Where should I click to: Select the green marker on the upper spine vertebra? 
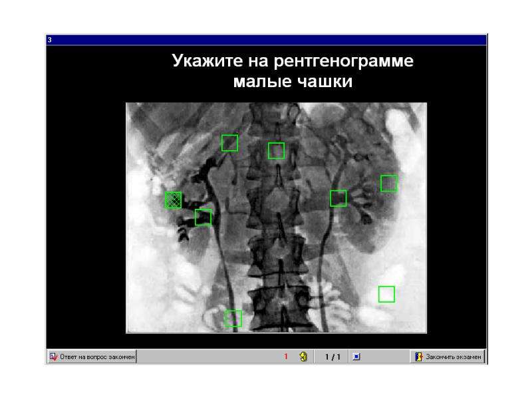pyautogui.click(x=276, y=151)
